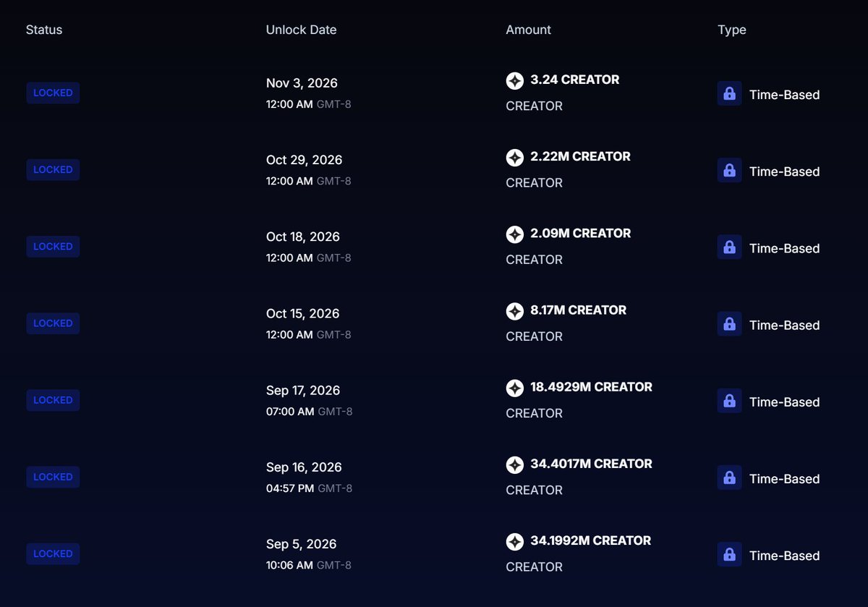Click the token icon beside 34.4017M CREATOR
This screenshot has height=607, width=868.
pyautogui.click(x=514, y=464)
